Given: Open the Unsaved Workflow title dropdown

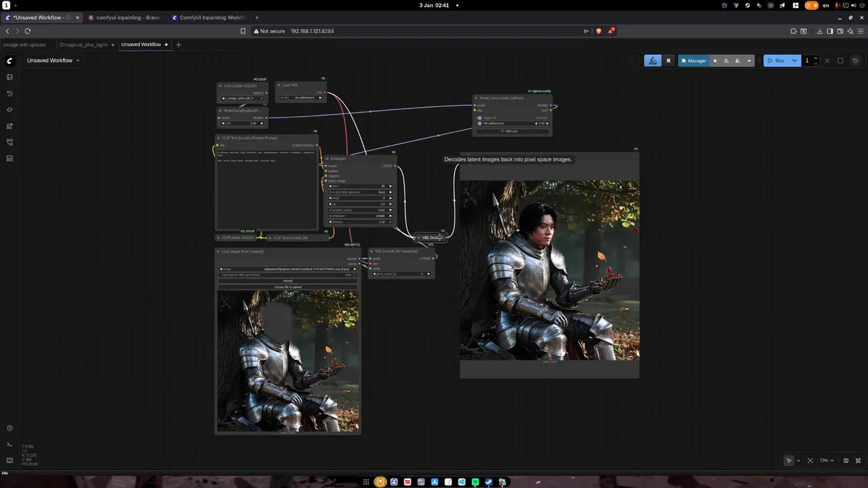Looking at the screenshot, I should [x=54, y=60].
